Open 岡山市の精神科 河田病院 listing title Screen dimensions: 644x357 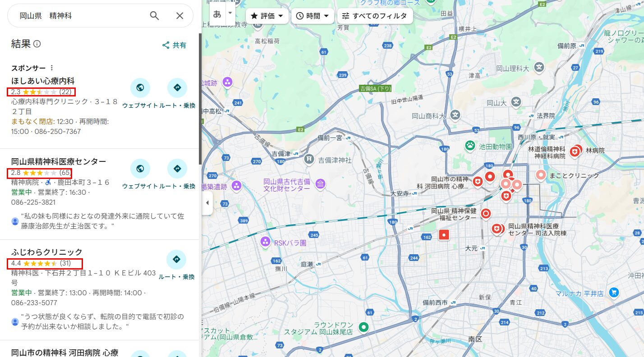point(64,352)
